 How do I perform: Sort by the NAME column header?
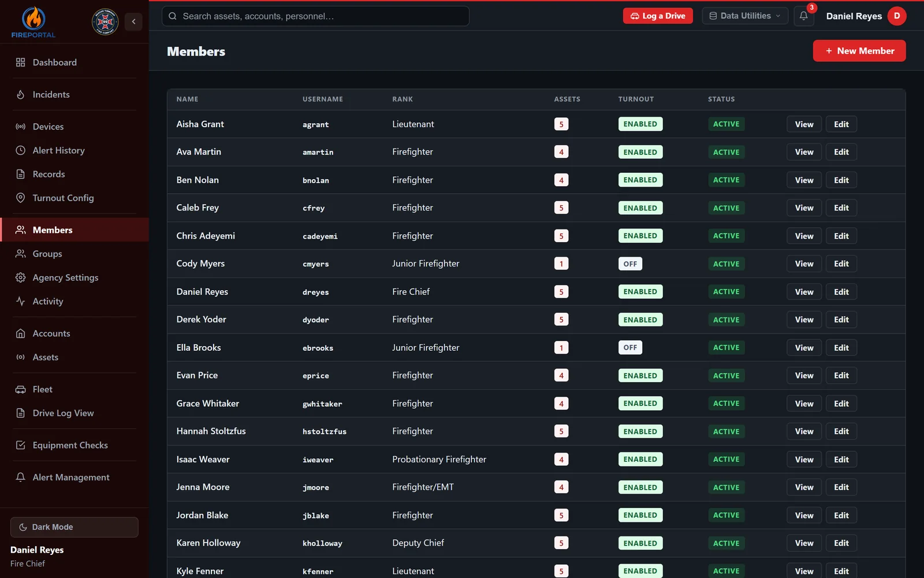(187, 99)
